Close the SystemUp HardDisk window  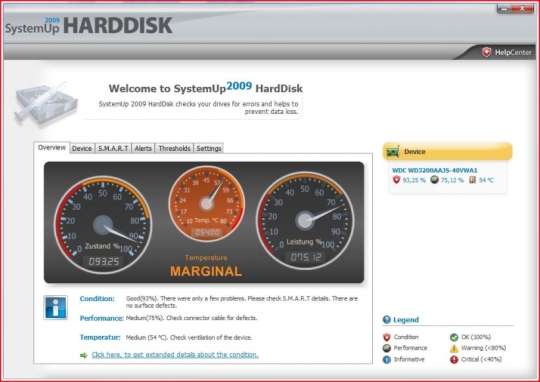coord(522,8)
